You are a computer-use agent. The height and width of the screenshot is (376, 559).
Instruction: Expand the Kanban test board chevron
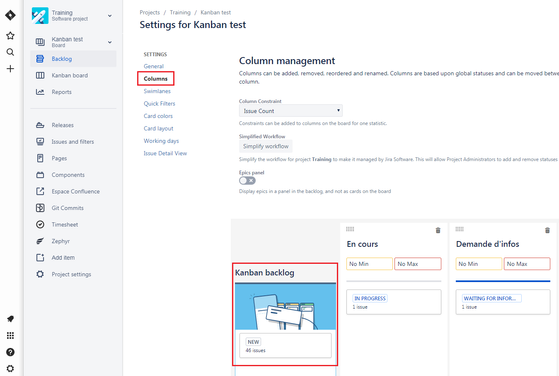[x=110, y=42]
